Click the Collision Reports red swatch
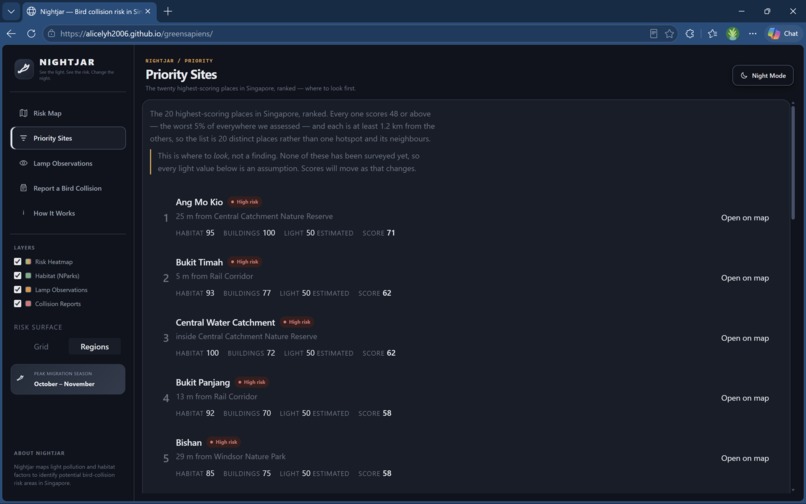Screen dimensions: 806x504 tap(28, 303)
